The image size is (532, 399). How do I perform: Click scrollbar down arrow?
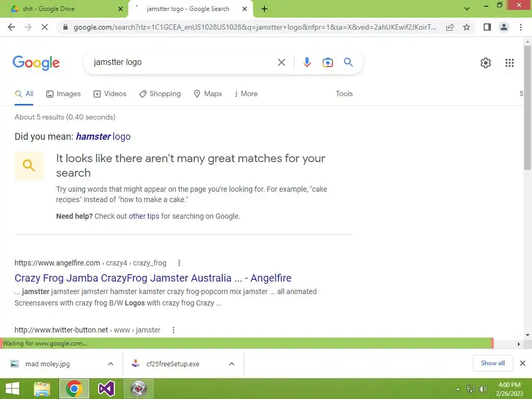pyautogui.click(x=527, y=335)
